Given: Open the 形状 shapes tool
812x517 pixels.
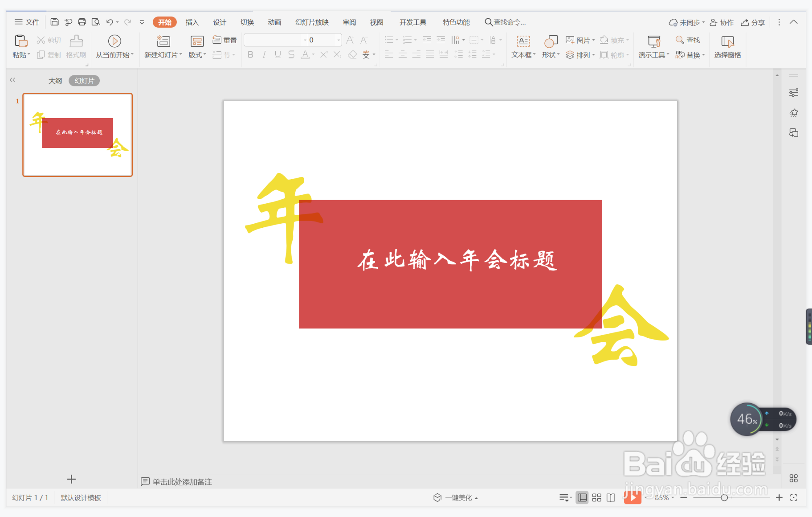Looking at the screenshot, I should click(550, 46).
